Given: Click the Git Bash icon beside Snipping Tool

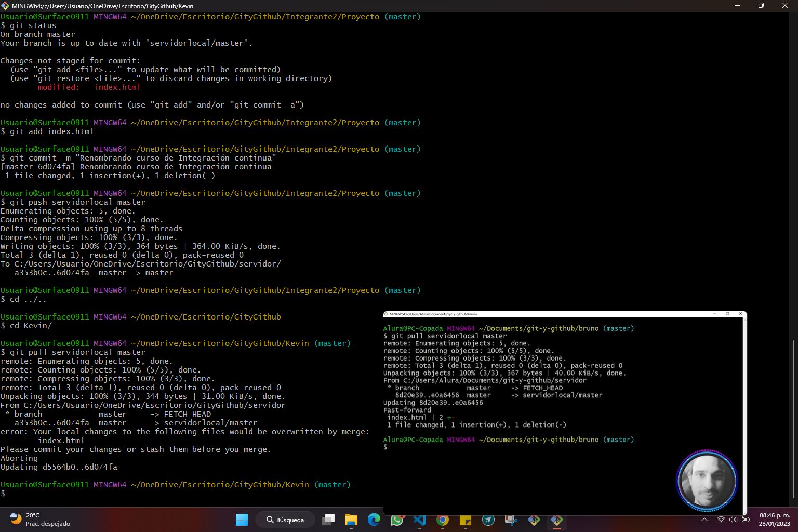Looking at the screenshot, I should [534, 520].
